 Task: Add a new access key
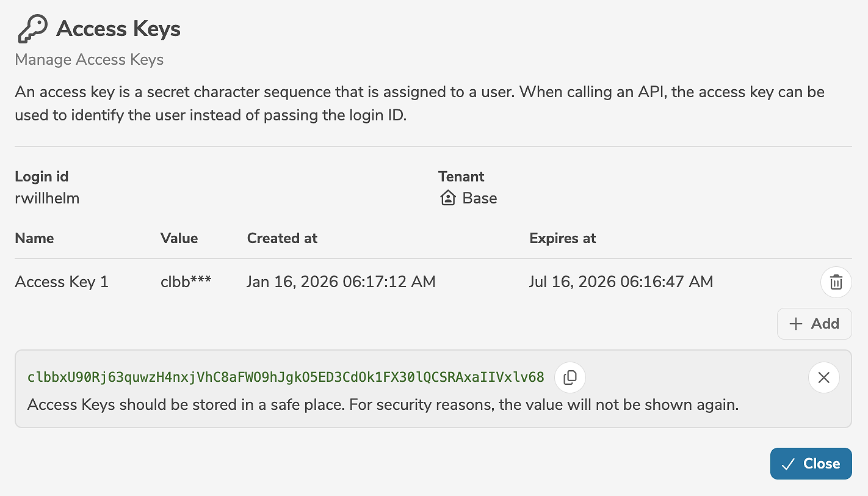pyautogui.click(x=814, y=324)
